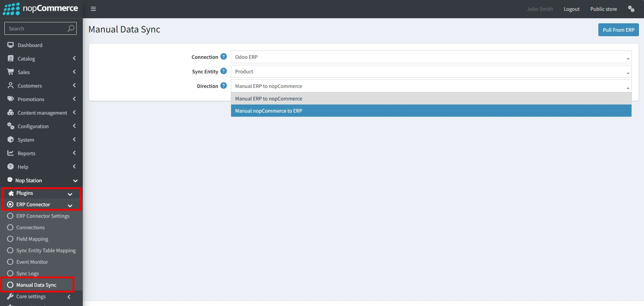Open the Connection dropdown showing Odoo ERP

(431, 57)
